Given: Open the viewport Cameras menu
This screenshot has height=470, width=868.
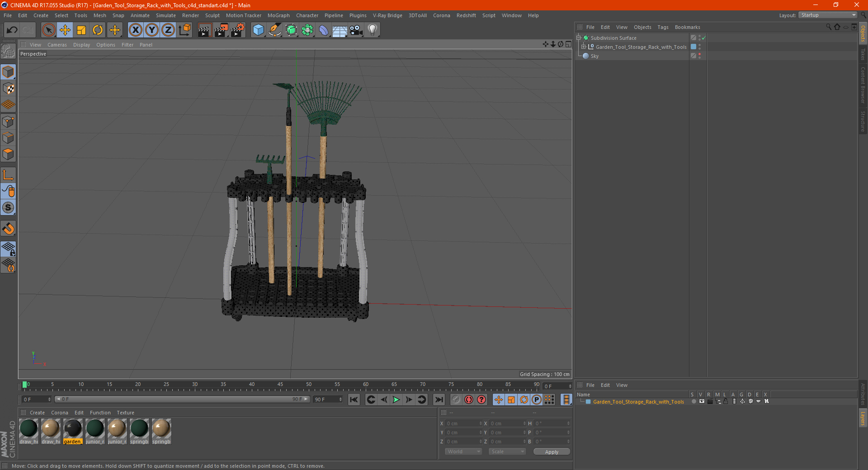Looking at the screenshot, I should click(x=57, y=45).
